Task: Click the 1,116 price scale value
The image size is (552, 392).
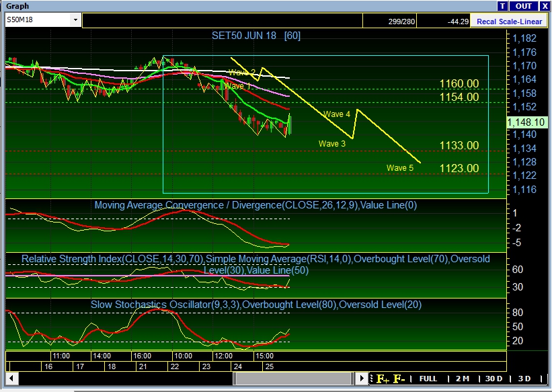Action: coord(524,190)
